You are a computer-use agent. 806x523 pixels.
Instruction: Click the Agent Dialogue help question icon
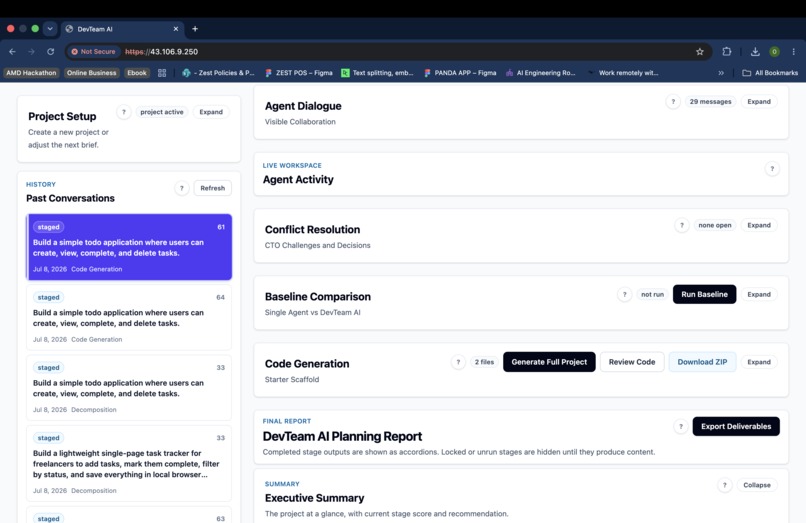tap(673, 101)
